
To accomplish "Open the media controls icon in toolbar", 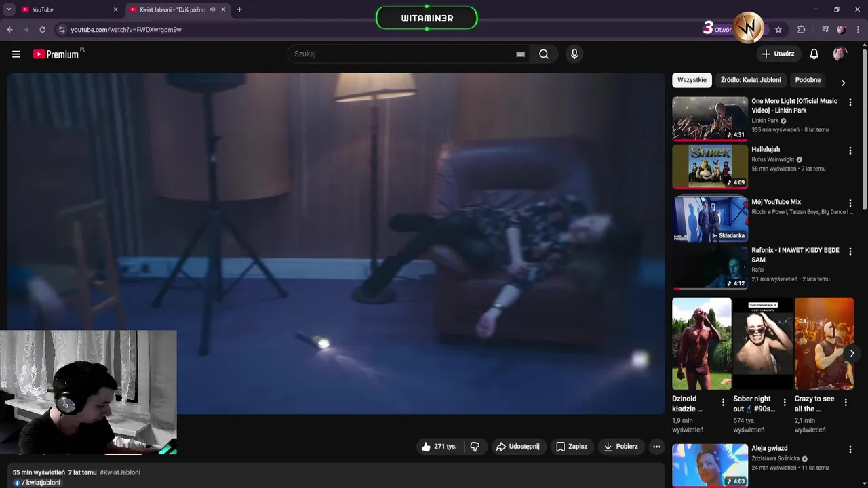I will [x=825, y=30].
